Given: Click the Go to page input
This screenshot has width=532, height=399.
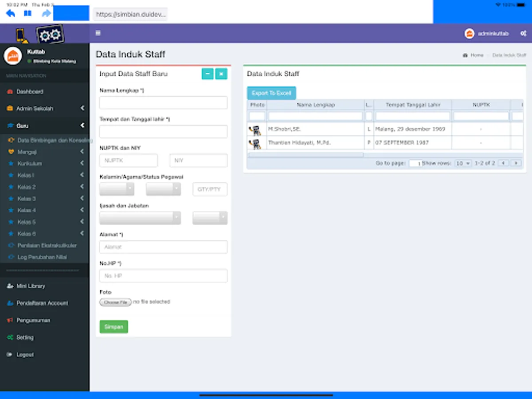Looking at the screenshot, I should (415, 164).
